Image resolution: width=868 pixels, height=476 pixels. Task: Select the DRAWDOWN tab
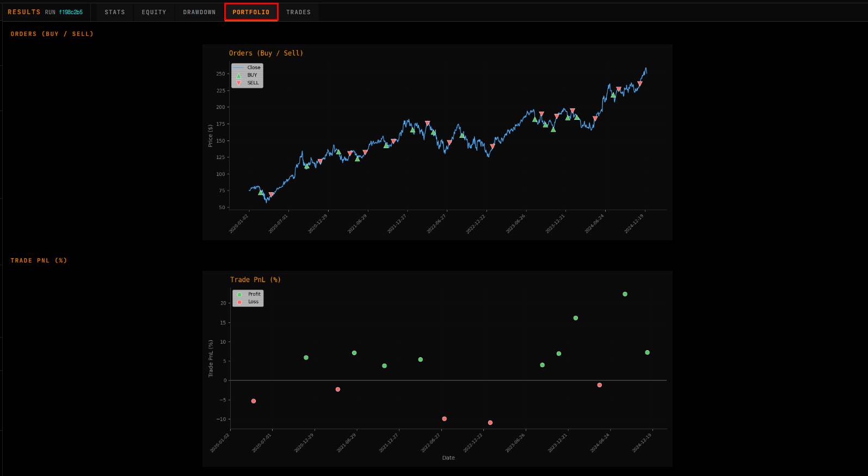tap(199, 12)
